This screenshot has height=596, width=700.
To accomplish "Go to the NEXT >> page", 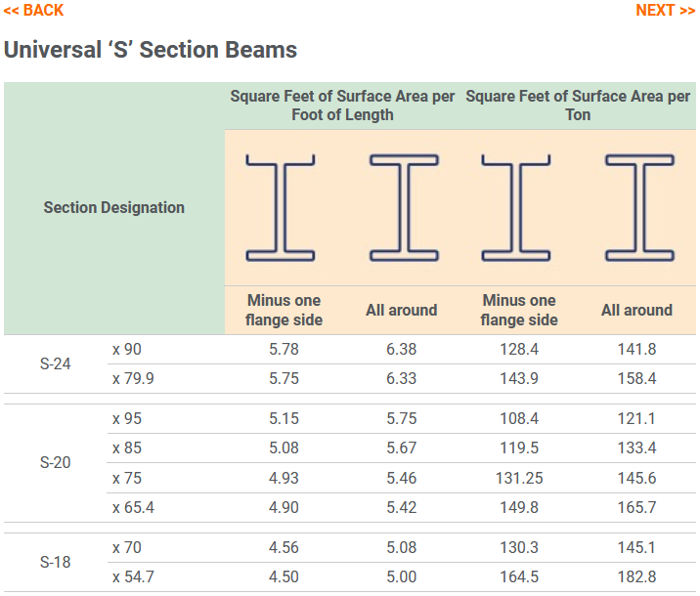I will 666,10.
